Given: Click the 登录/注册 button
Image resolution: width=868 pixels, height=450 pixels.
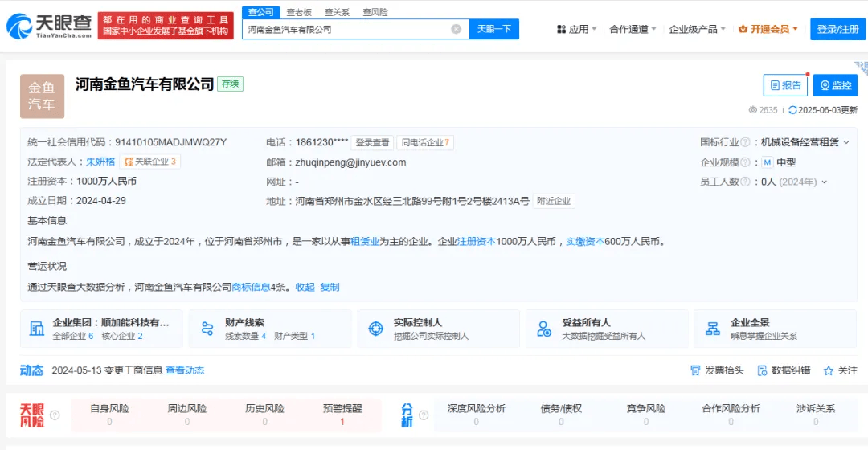Looking at the screenshot, I should (837, 30).
